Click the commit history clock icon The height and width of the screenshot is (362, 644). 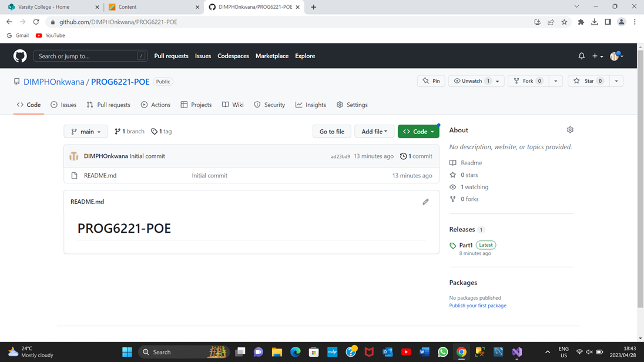click(x=402, y=156)
